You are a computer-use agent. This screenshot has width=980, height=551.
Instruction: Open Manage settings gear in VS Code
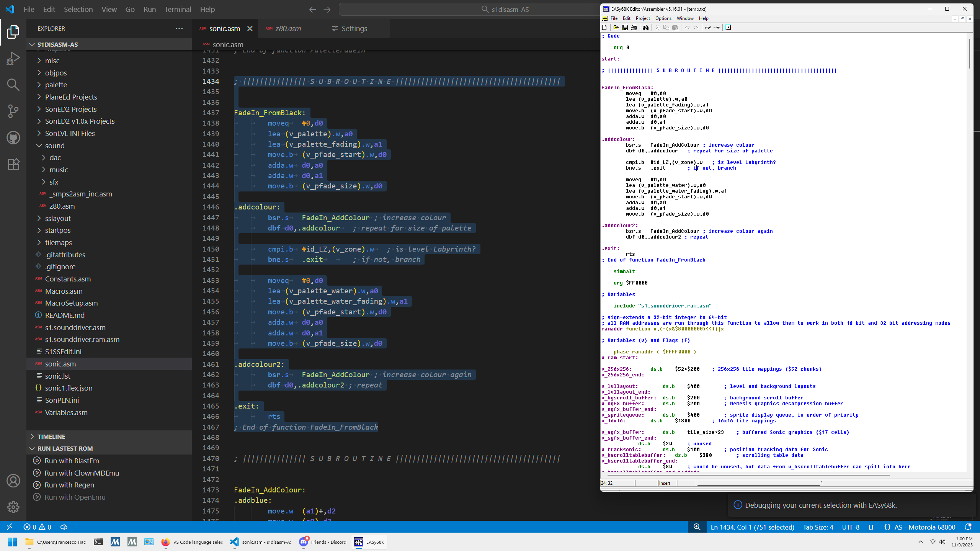(13, 507)
